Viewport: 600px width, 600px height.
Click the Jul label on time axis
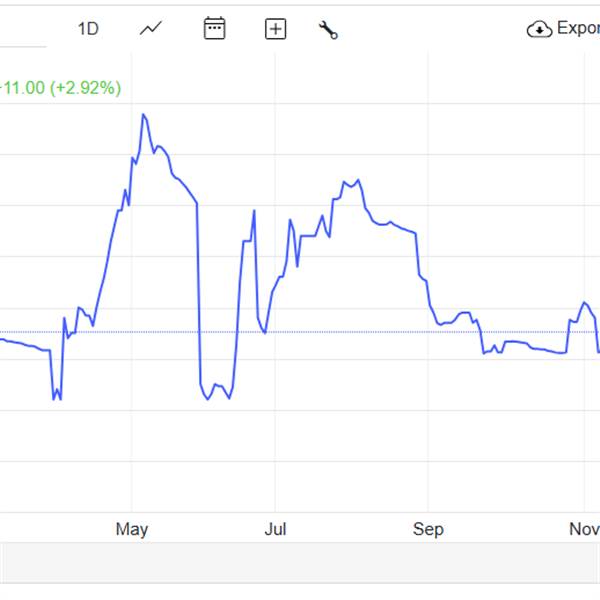[274, 529]
